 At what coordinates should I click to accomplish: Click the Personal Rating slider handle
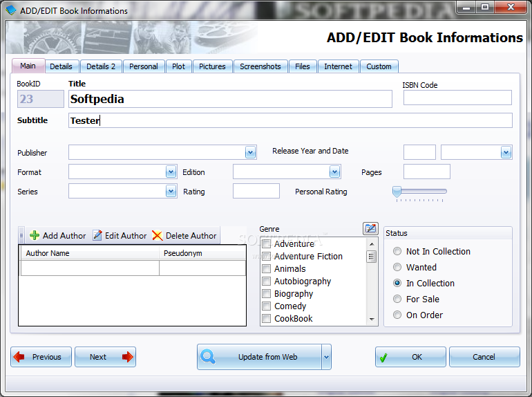click(x=397, y=192)
